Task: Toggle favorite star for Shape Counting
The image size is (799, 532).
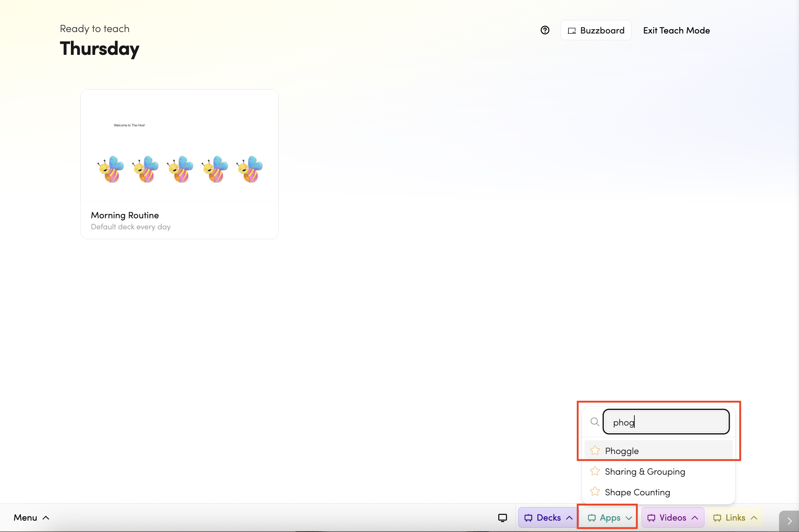Action: click(595, 492)
